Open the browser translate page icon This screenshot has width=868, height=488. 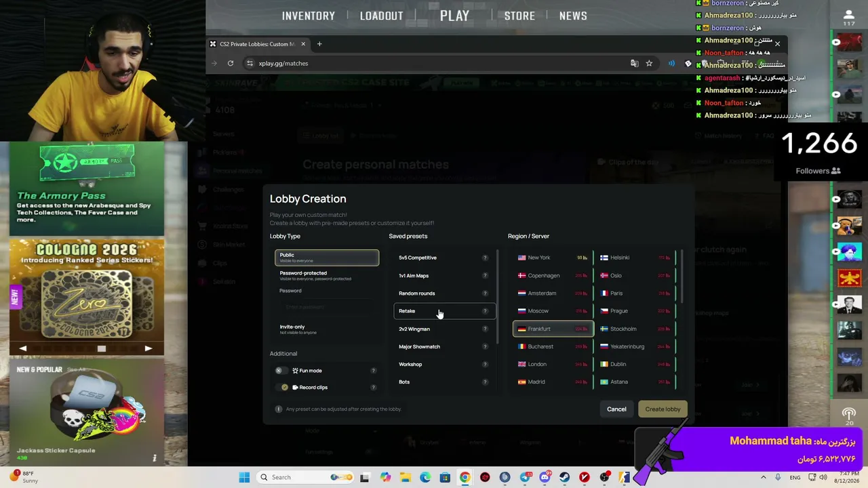635,63
